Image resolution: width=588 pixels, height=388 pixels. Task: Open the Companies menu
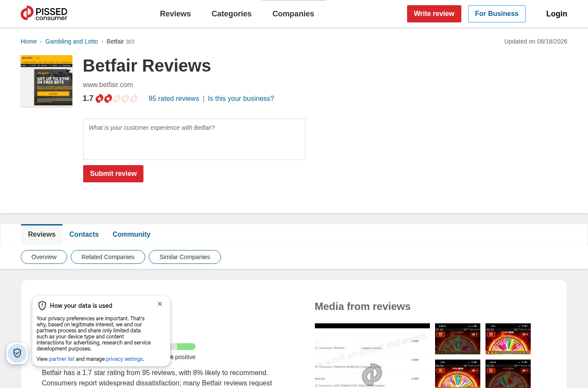(293, 14)
